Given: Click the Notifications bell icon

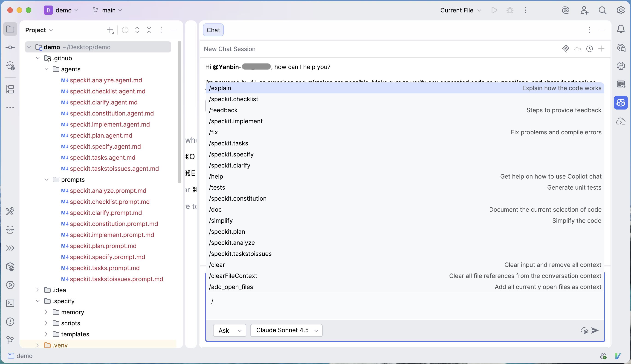Looking at the screenshot, I should click(620, 29).
